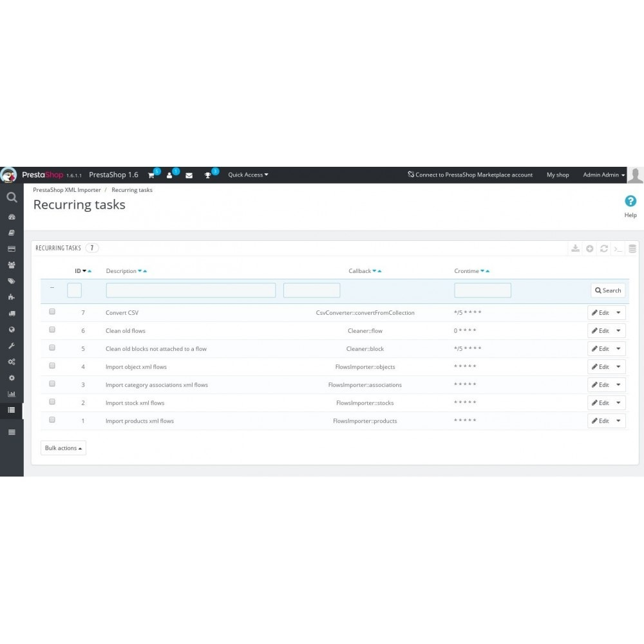Open Quick Access dropdown

pyautogui.click(x=248, y=175)
